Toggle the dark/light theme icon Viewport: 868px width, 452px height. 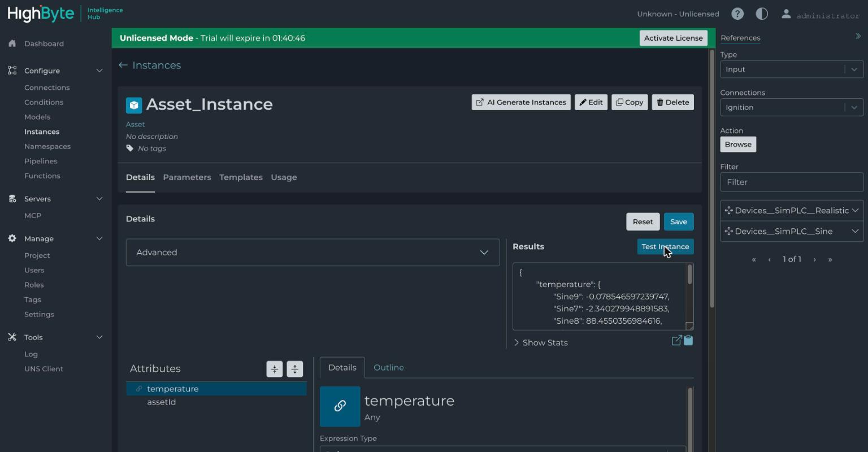pos(762,14)
